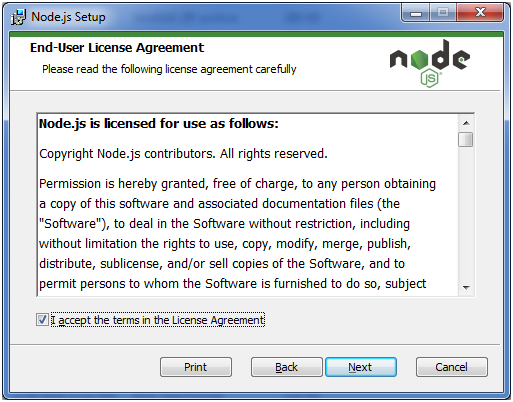Go Back to the previous setup step
The height and width of the screenshot is (402, 513).
[287, 367]
